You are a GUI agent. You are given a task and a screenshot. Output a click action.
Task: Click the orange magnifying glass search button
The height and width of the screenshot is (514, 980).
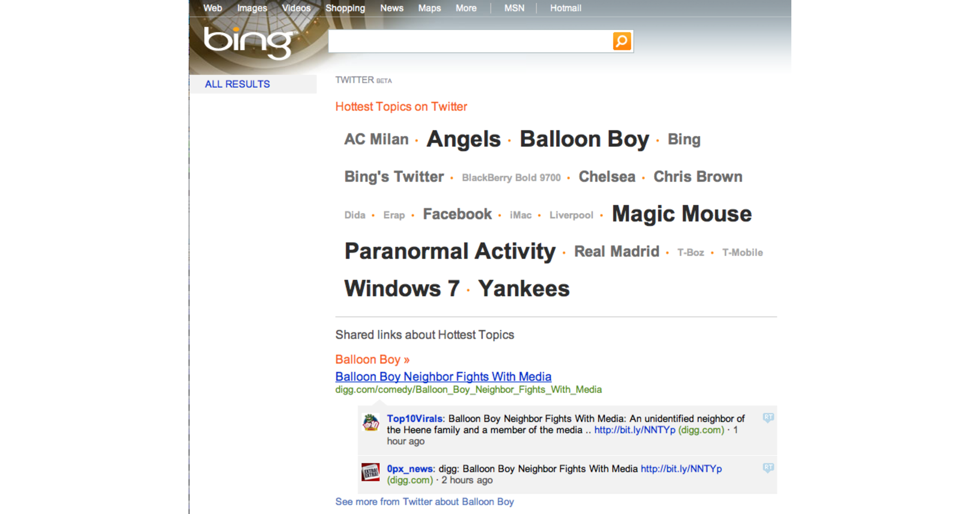pos(621,40)
